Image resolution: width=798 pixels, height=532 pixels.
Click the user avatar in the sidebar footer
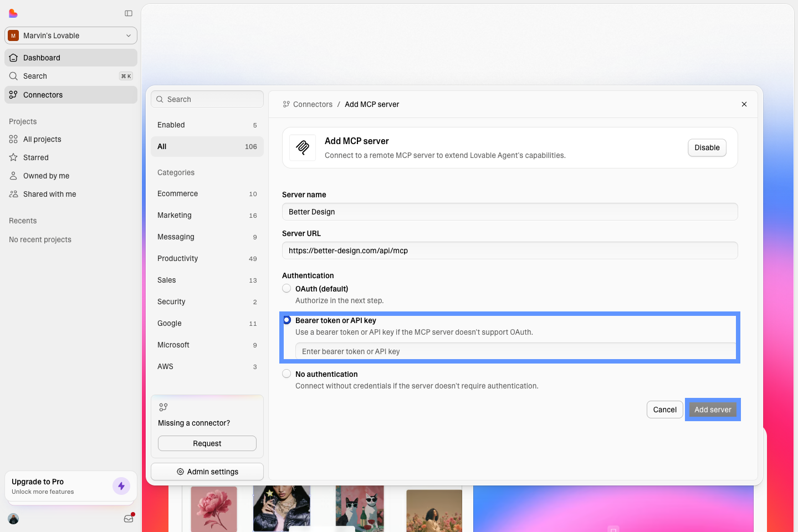14,519
